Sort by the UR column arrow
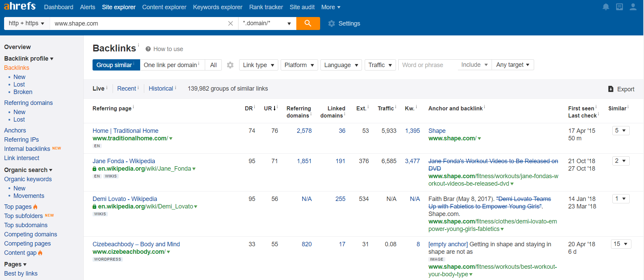 click(275, 108)
